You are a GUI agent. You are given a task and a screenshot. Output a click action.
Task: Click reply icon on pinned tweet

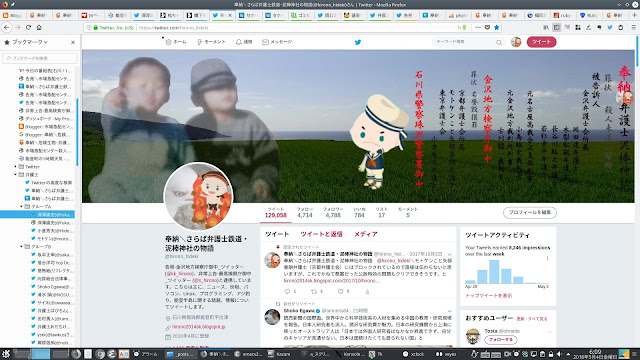tap(287, 291)
